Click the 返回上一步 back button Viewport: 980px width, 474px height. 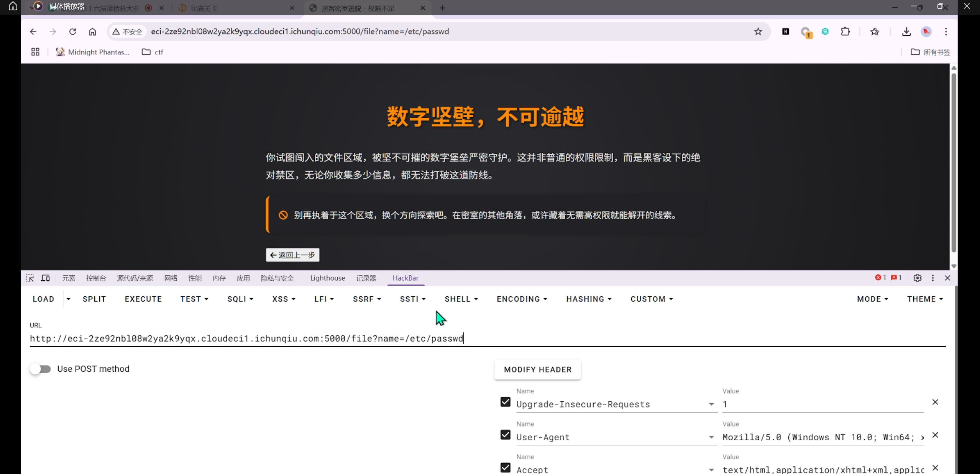292,255
